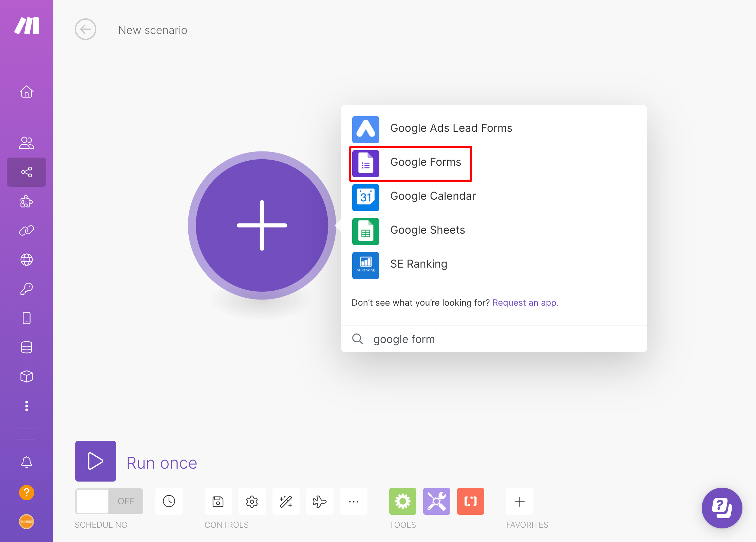Add a favorite with plus button

tap(520, 501)
